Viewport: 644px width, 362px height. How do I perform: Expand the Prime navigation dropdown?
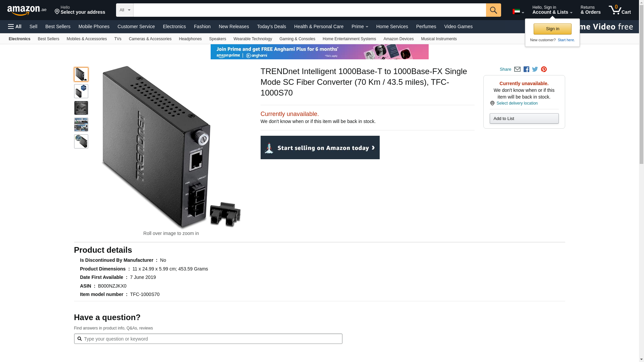click(x=360, y=26)
